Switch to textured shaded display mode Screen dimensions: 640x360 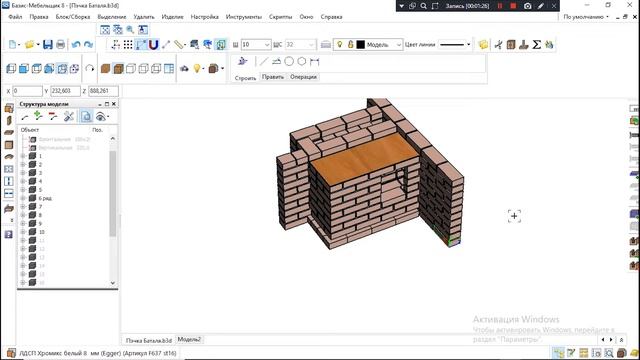click(x=105, y=69)
